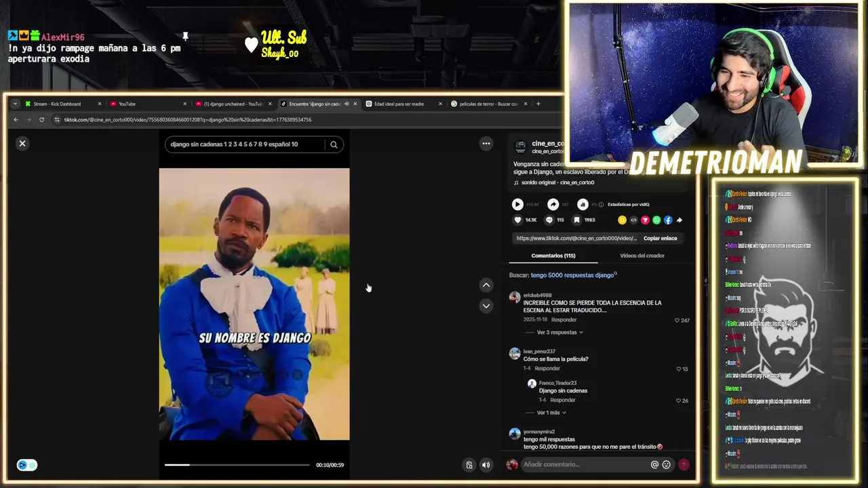Save video with the bookmark icon
Viewport: 868px width, 488px height.
click(x=576, y=220)
